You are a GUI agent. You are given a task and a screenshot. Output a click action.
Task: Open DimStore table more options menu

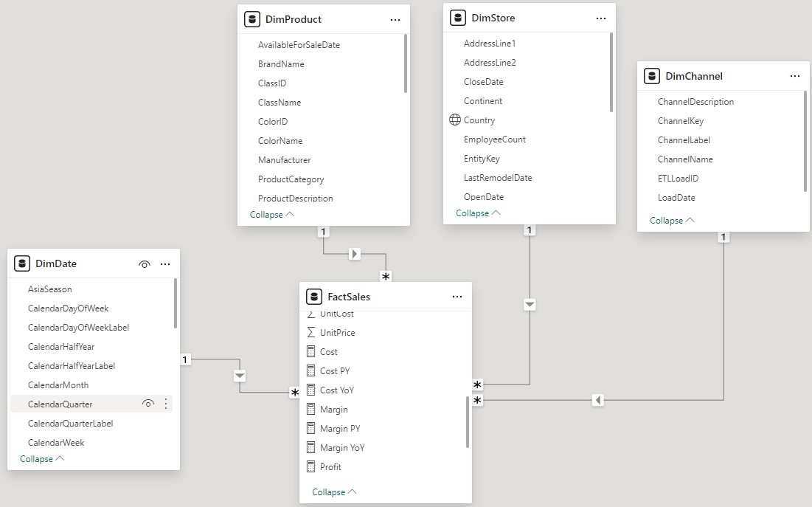[601, 18]
